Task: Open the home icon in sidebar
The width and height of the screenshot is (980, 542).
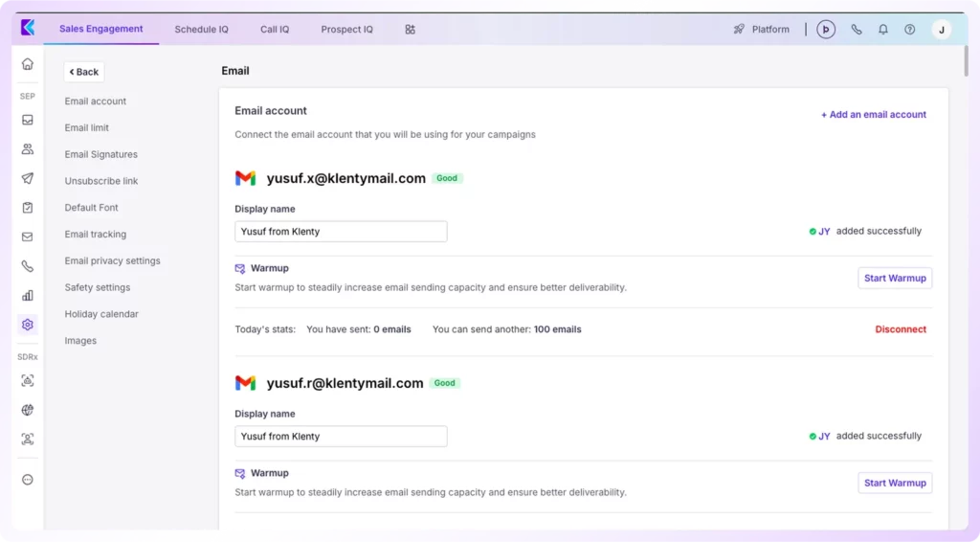Action: [x=28, y=64]
